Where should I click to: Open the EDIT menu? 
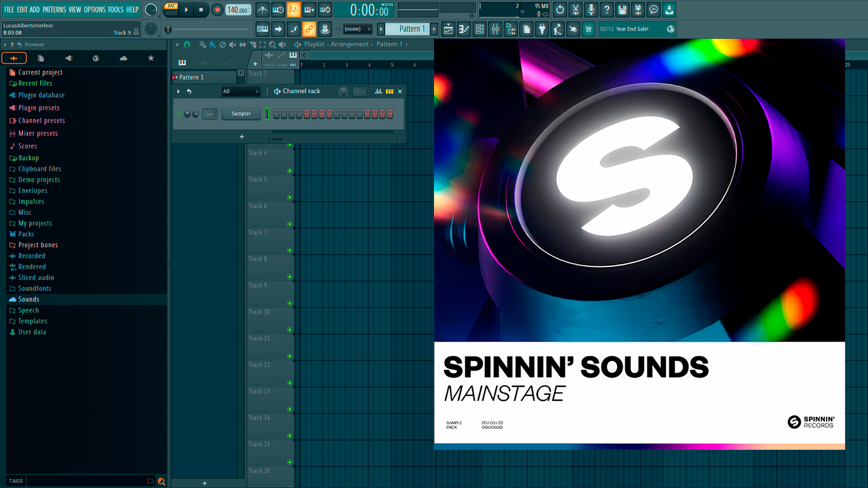tap(22, 10)
